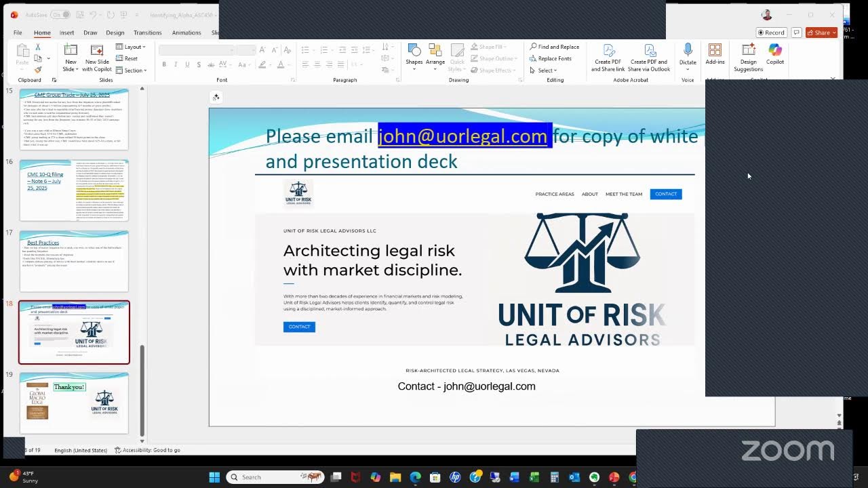Screen dimensions: 868x488
Task: Toggle center text alignment
Action: pos(317,64)
